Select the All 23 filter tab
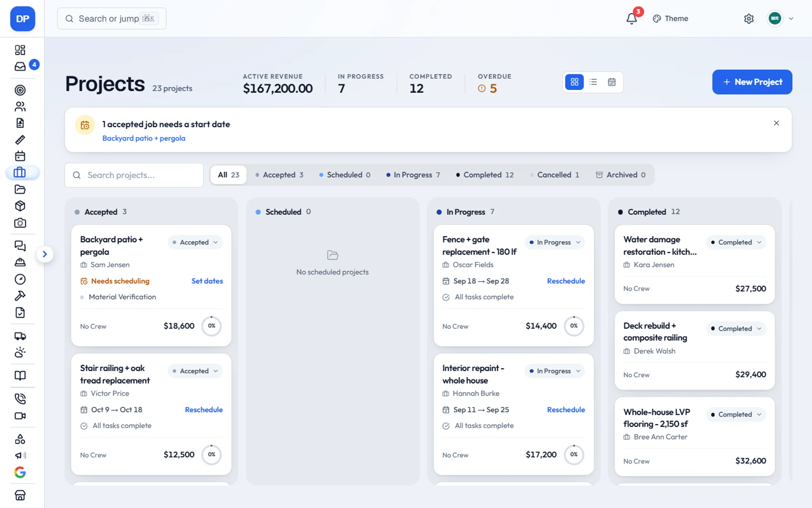 228,175
